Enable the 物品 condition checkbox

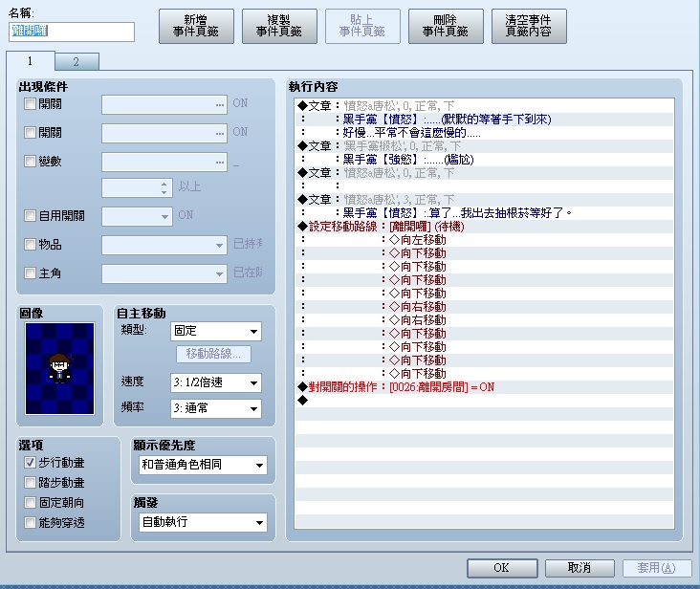pyautogui.click(x=30, y=245)
